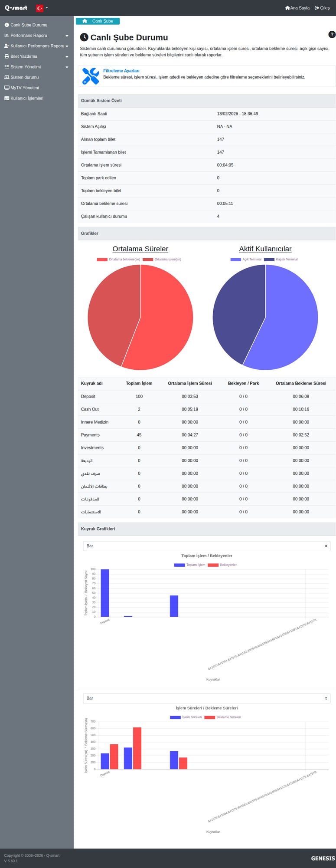
Task: Click the Q-smart logo
Action: click(16, 8)
